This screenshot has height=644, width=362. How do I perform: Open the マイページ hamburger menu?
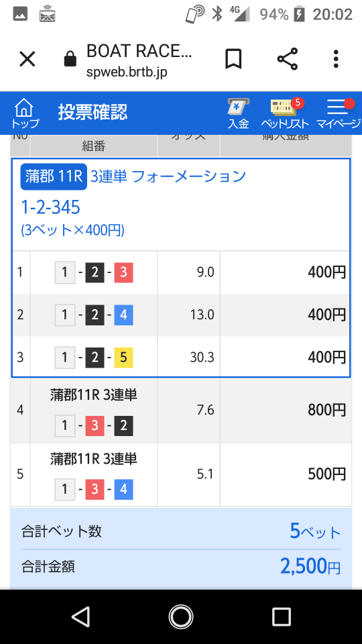pos(338,113)
